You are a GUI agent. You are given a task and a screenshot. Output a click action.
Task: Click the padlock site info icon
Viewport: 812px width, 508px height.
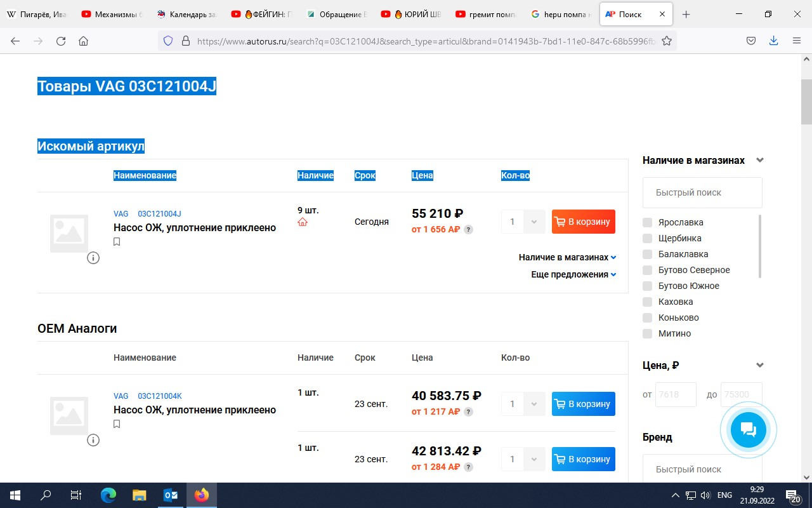(x=186, y=41)
